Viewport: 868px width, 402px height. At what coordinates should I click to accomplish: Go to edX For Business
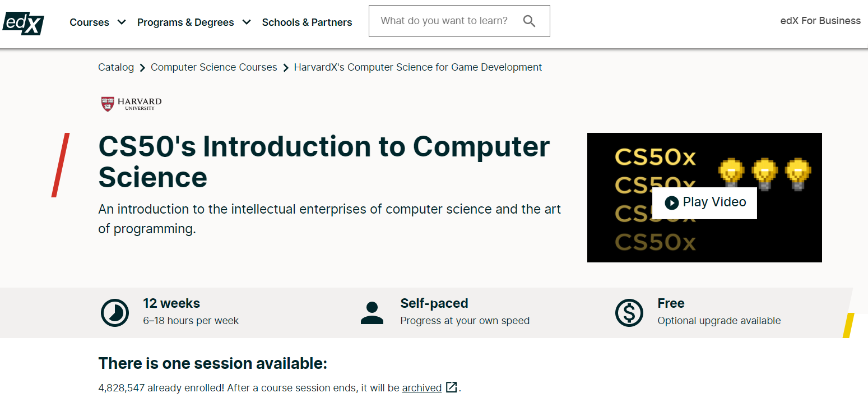click(820, 21)
